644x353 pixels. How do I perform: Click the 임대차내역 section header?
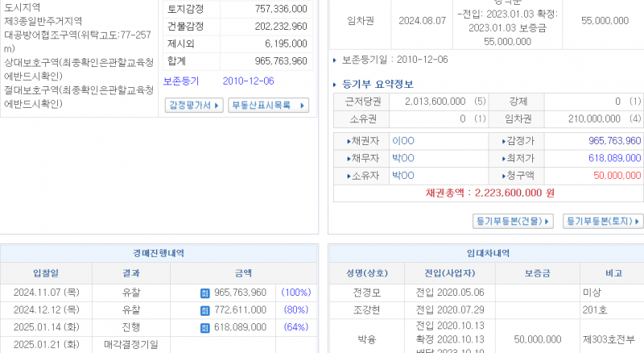[487, 253]
